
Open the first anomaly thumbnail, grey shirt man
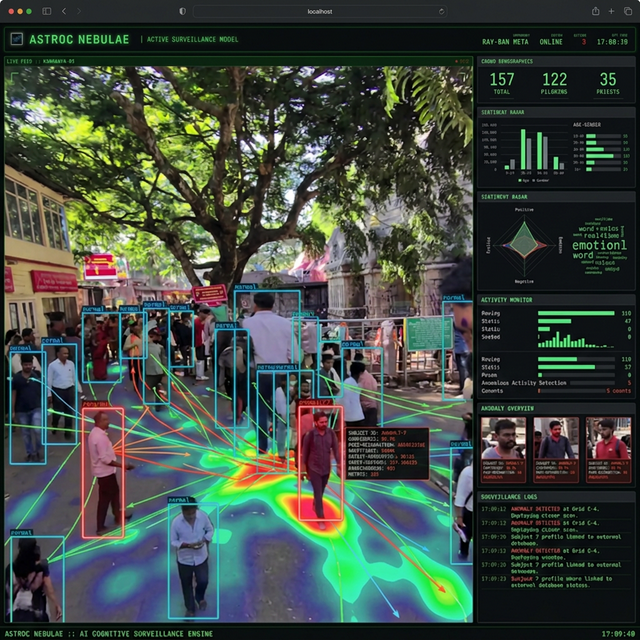[x=503, y=450]
